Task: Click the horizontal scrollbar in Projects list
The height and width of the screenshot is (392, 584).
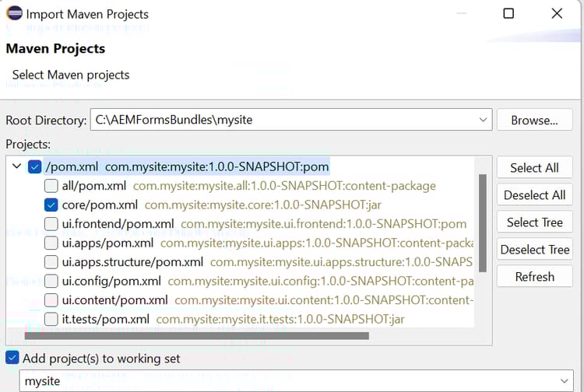Action: [197, 336]
